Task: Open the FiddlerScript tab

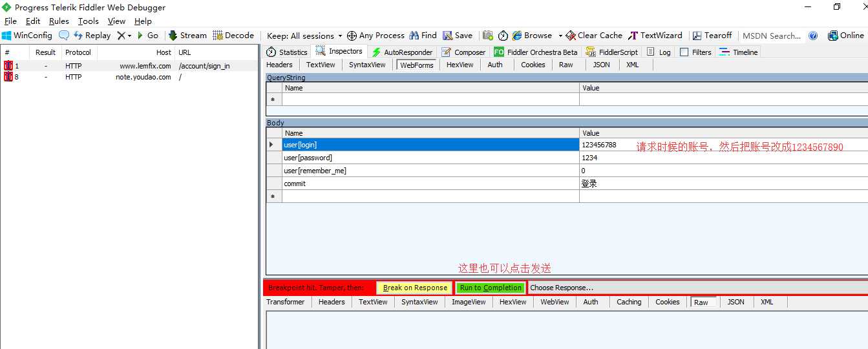Action: 611,52
